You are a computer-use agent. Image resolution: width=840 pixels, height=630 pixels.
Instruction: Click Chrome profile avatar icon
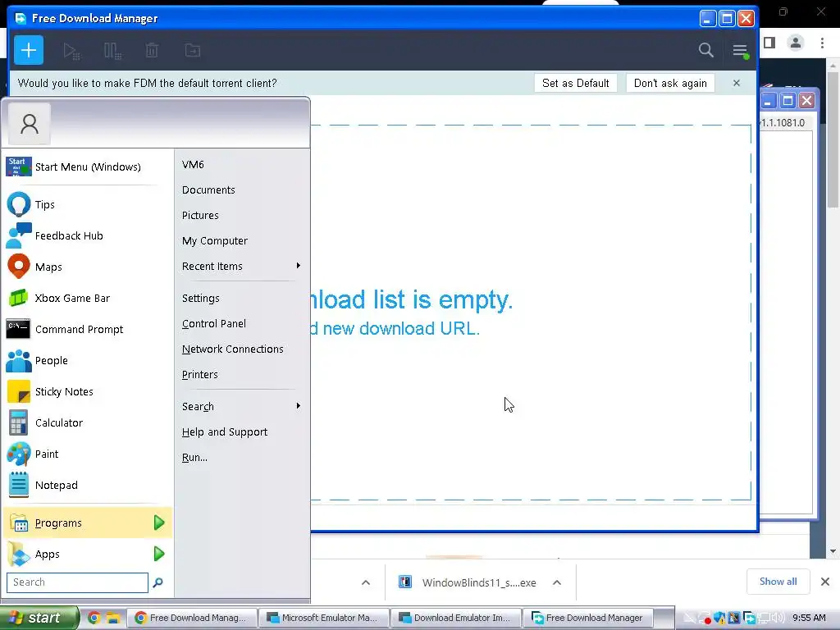(796, 43)
